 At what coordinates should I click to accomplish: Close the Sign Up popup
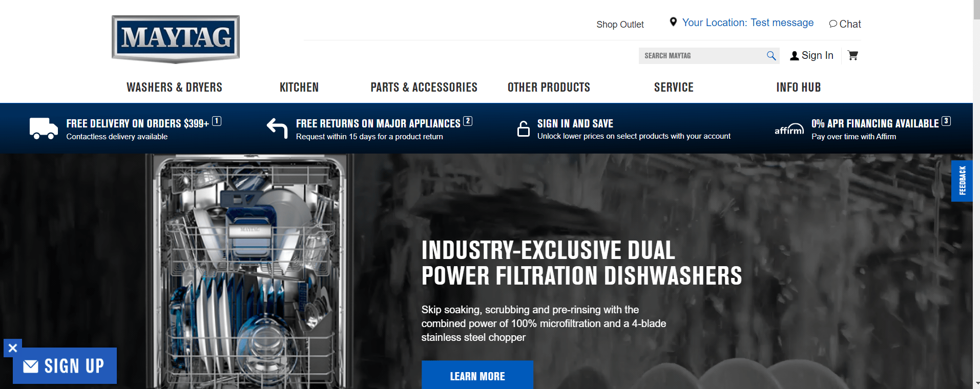pos(13,348)
